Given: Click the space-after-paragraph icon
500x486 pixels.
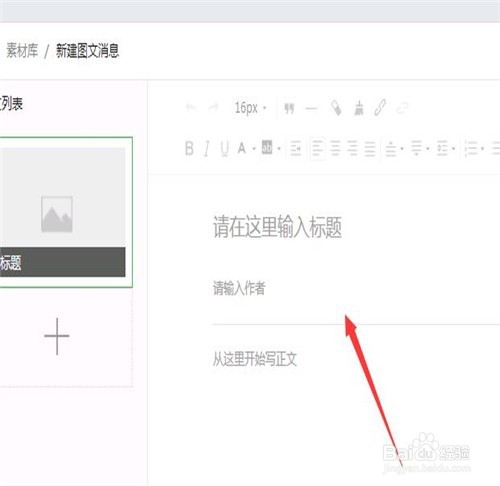Looking at the screenshot, I should tap(417, 149).
